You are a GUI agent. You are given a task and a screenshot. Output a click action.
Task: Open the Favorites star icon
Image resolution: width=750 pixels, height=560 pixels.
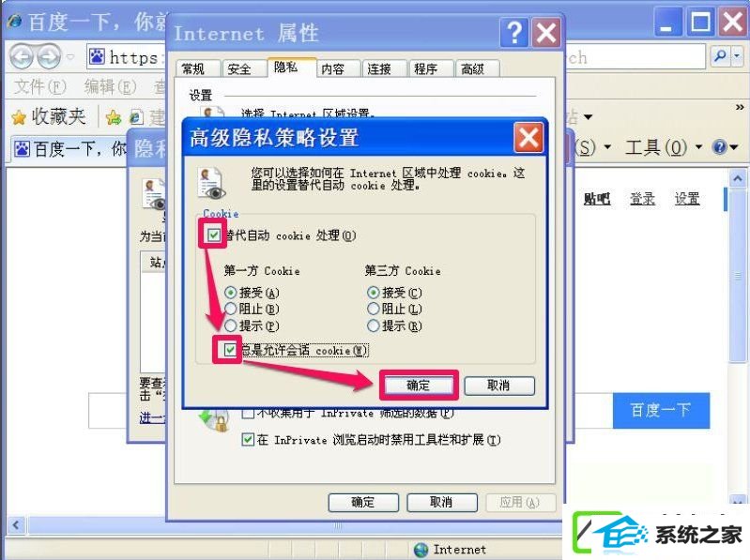19,117
